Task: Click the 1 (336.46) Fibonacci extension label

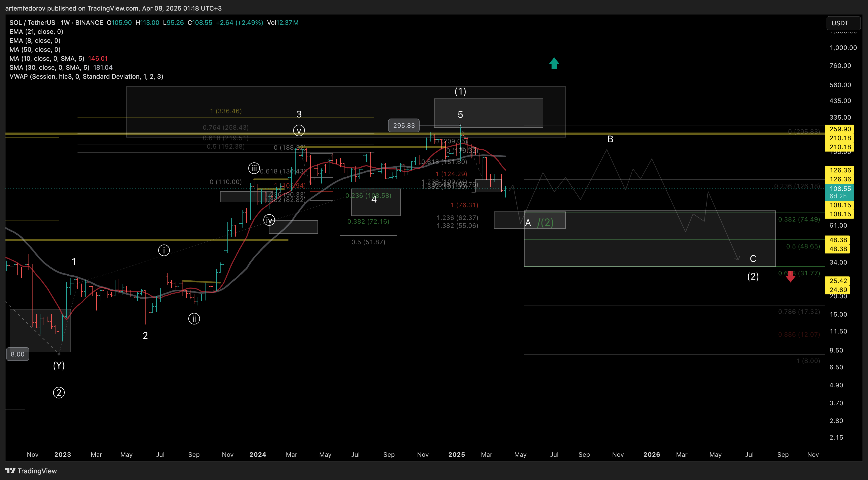Action: pyautogui.click(x=226, y=111)
